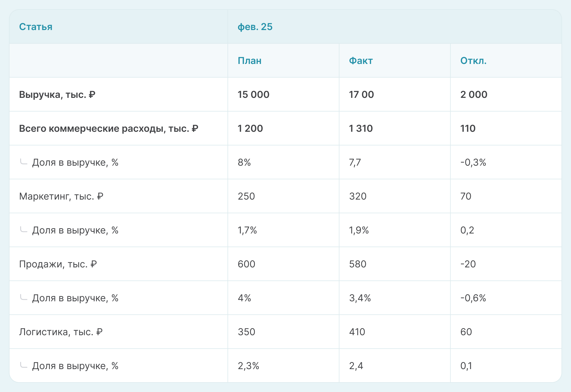Select the -0,6% deviation cell
This screenshot has width=571, height=392.
473,298
